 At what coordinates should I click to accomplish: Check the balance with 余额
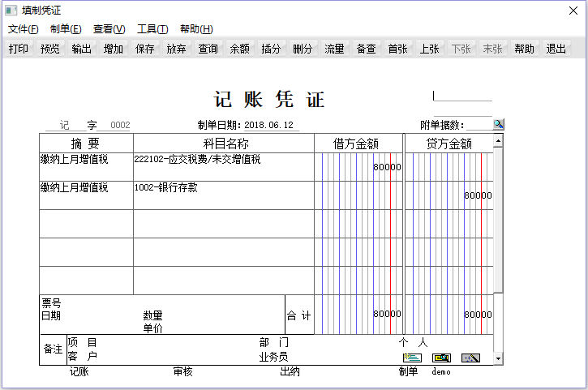tap(239, 49)
